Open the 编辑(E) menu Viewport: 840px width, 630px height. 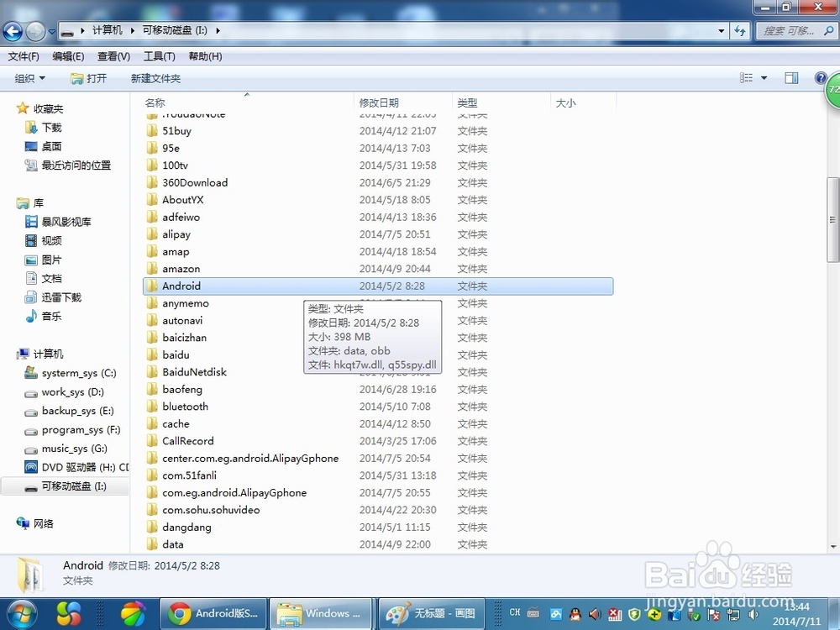point(68,56)
